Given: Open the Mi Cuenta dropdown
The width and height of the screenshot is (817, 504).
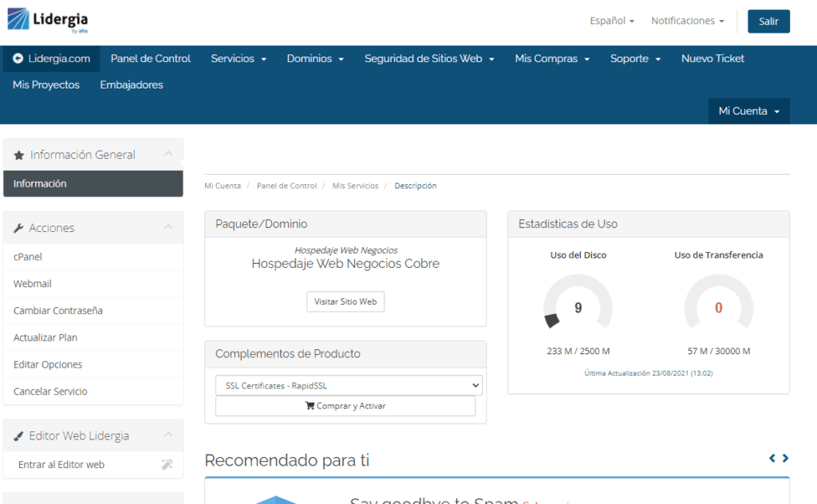Looking at the screenshot, I should click(x=748, y=111).
